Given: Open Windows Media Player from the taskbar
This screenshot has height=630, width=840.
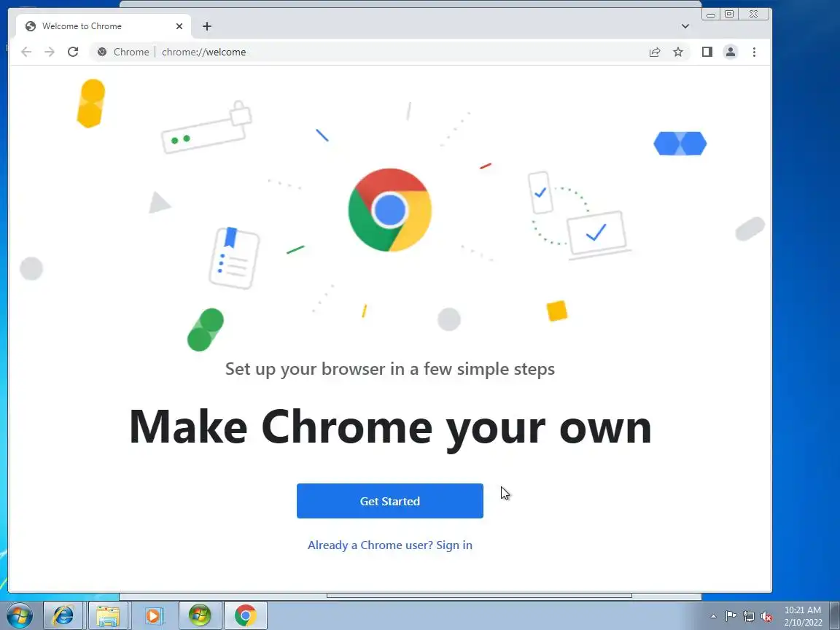Looking at the screenshot, I should [153, 615].
